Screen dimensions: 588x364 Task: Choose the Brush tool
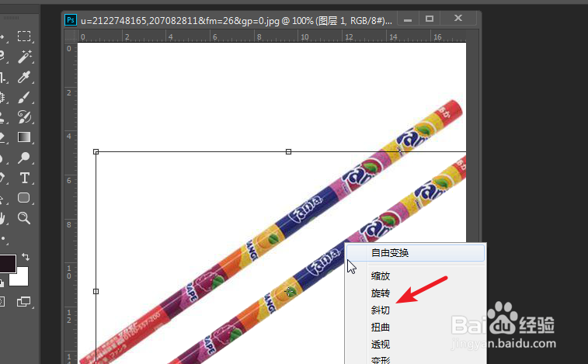tap(24, 97)
